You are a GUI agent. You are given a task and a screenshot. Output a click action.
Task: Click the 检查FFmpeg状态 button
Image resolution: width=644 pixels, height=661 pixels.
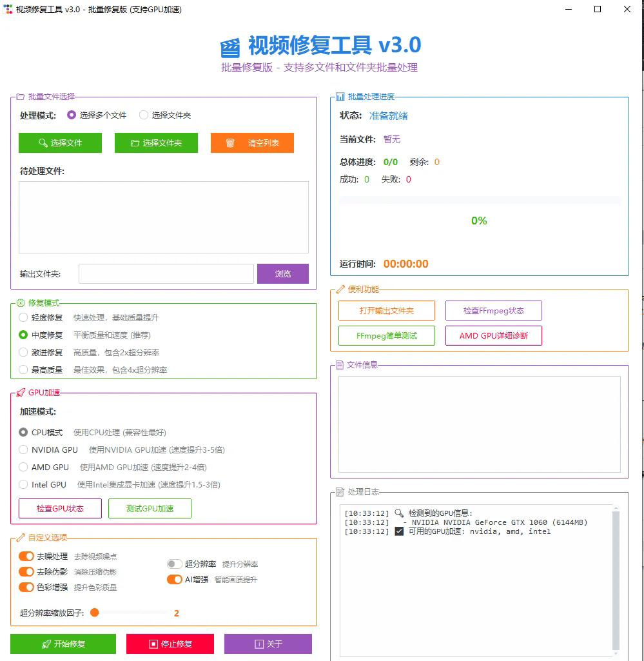click(493, 310)
